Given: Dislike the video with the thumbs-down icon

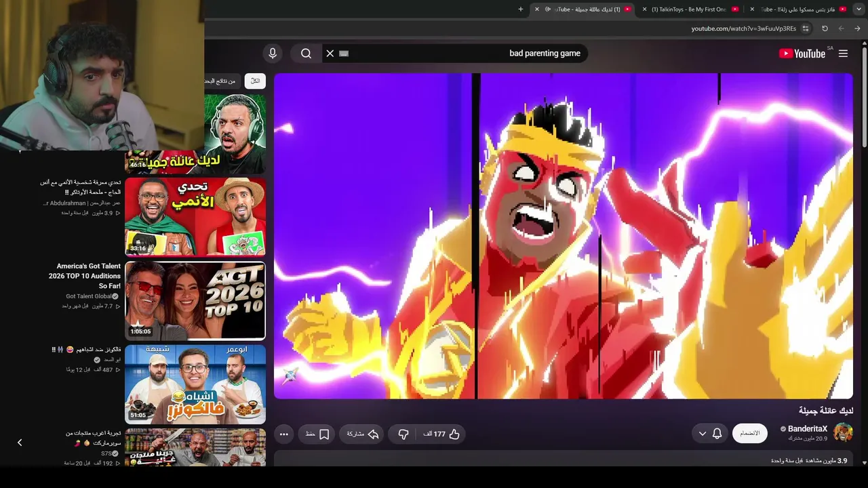Looking at the screenshot, I should 403,434.
